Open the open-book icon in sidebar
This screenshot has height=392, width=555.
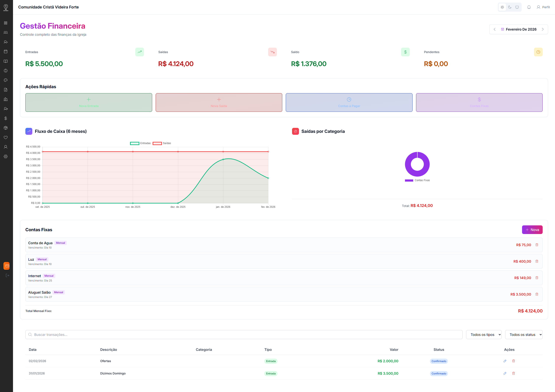point(6,61)
